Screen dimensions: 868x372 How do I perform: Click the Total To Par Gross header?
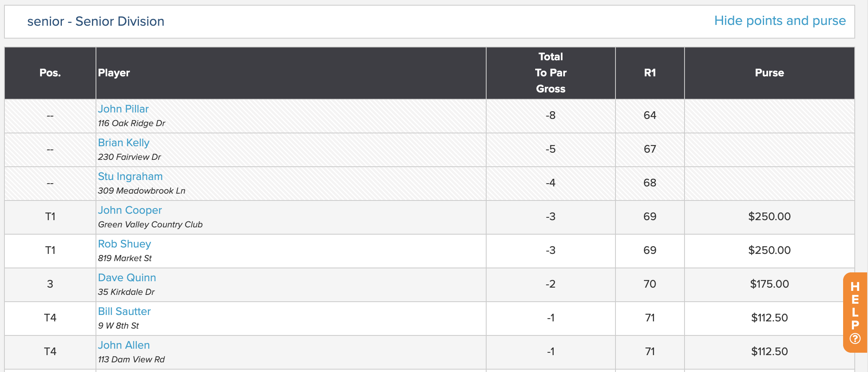point(550,73)
